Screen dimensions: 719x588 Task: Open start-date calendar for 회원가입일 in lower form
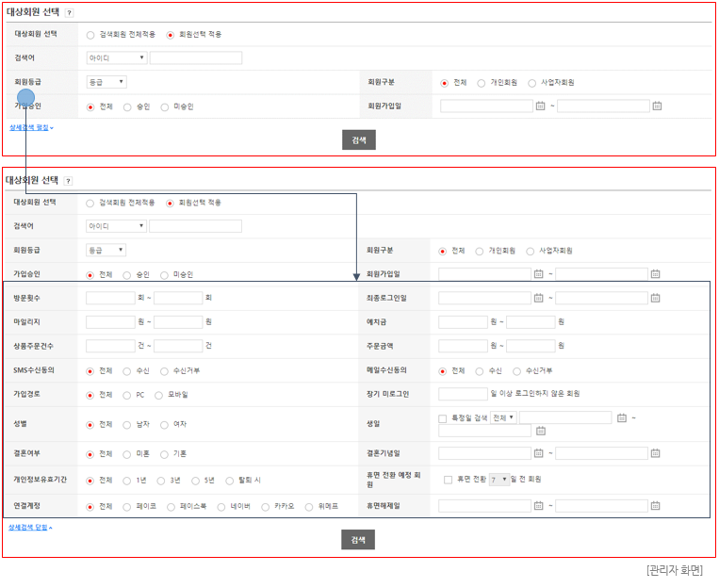tap(538, 274)
